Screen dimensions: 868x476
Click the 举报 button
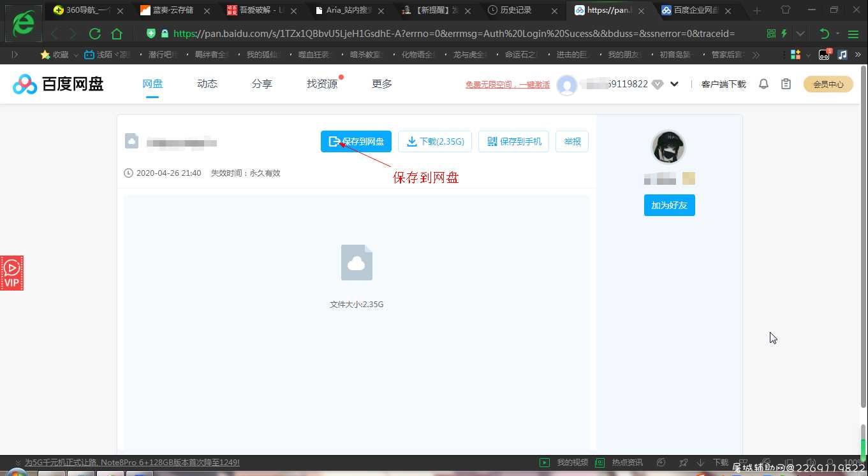[x=572, y=141]
